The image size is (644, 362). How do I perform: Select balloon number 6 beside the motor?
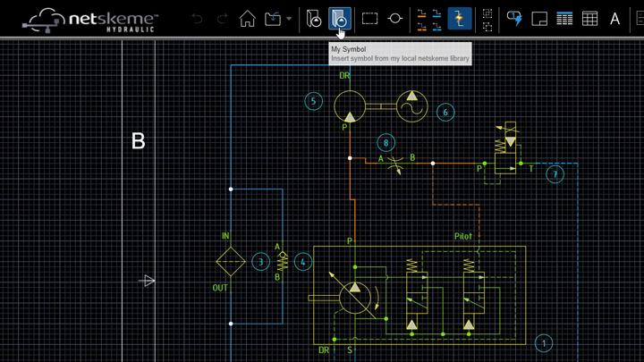coord(445,112)
